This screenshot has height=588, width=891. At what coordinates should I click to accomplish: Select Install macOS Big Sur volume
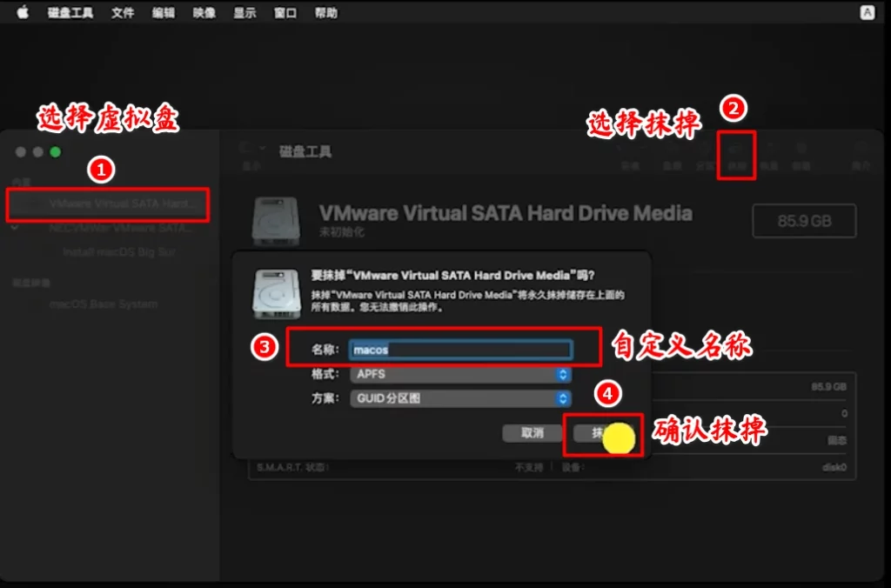pyautogui.click(x=118, y=251)
